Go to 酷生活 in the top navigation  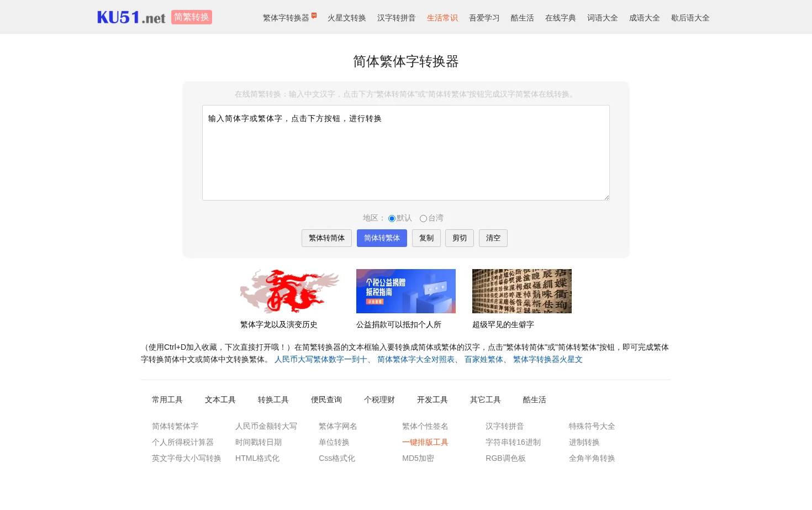pos(523,18)
